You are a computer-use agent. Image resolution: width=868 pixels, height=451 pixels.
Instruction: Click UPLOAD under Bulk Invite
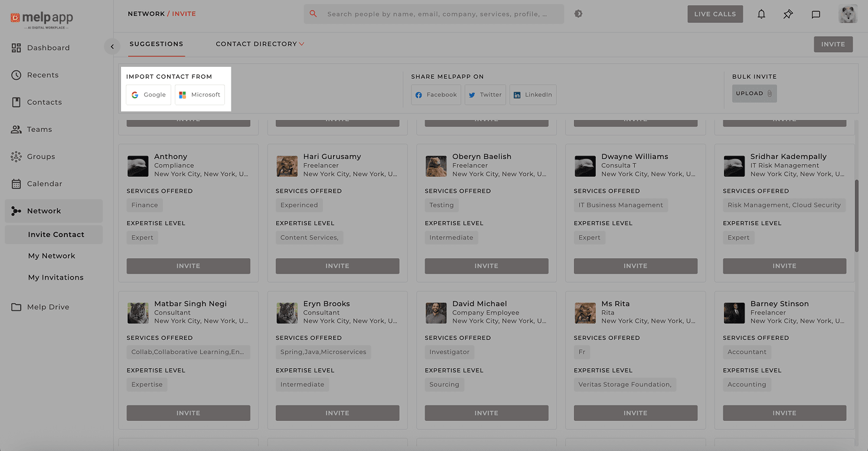pos(754,93)
